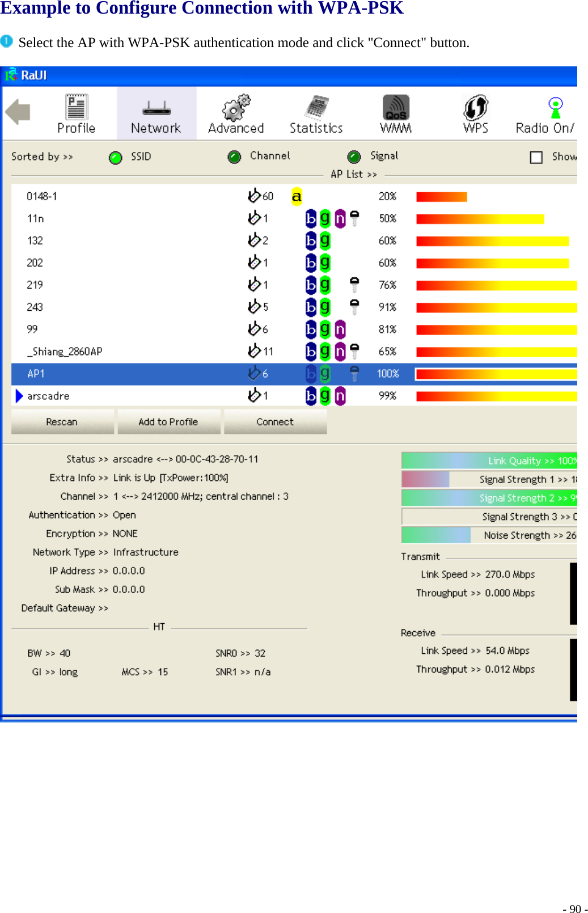Viewport: 588px width, 913px height.
Task: Select the connected arscadre access point
Action: [294, 396]
